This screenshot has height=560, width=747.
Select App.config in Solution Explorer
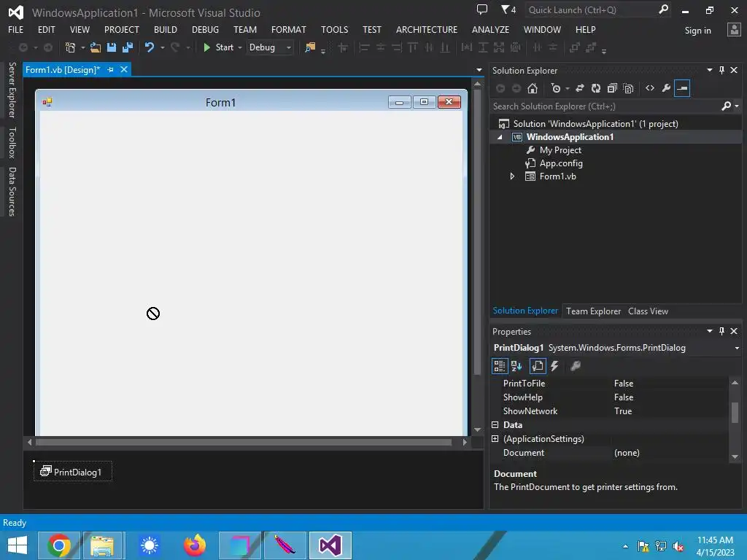561,163
